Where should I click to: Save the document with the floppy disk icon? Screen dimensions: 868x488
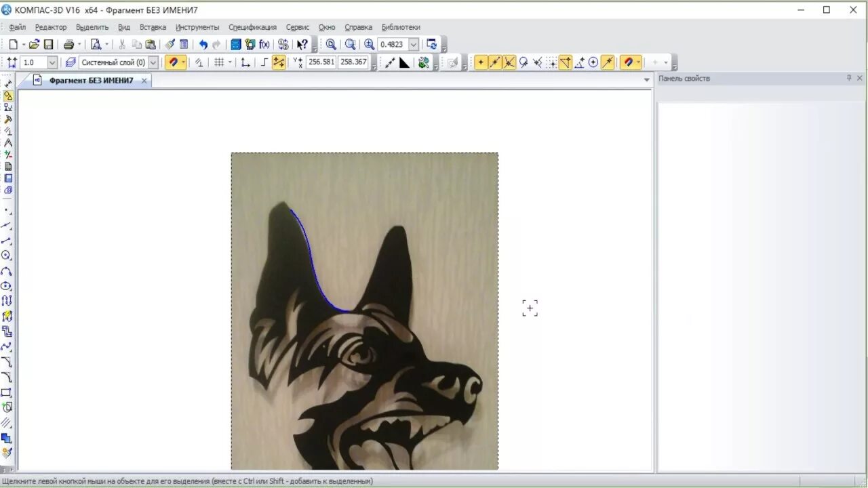[x=49, y=44]
